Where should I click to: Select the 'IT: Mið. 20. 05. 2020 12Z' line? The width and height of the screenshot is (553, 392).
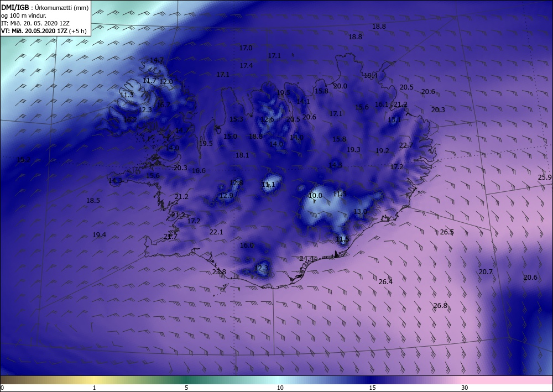(x=35, y=23)
